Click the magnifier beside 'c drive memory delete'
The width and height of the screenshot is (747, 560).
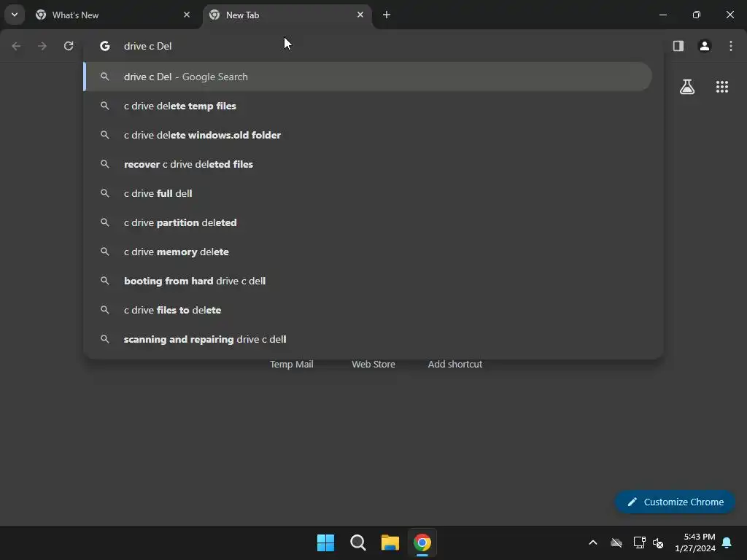tap(105, 252)
